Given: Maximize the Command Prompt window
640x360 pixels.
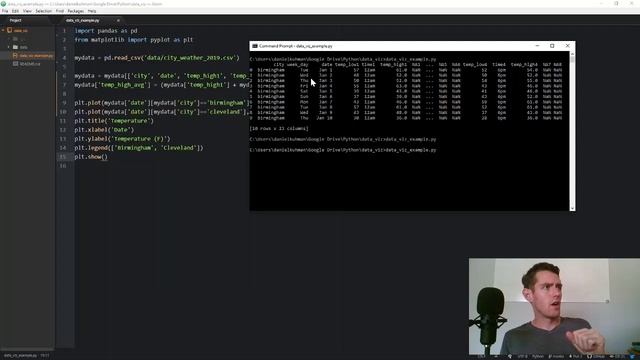Looking at the screenshot, I should pyautogui.click(x=552, y=46).
